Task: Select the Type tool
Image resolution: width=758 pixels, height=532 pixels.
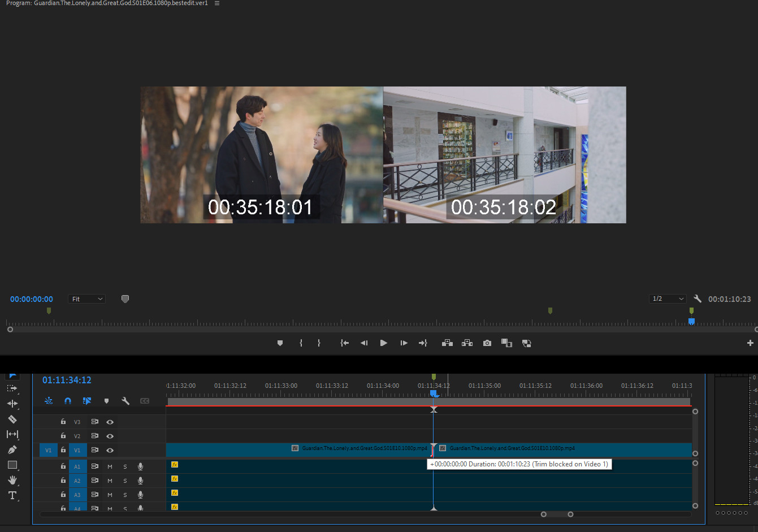Action: (x=12, y=495)
